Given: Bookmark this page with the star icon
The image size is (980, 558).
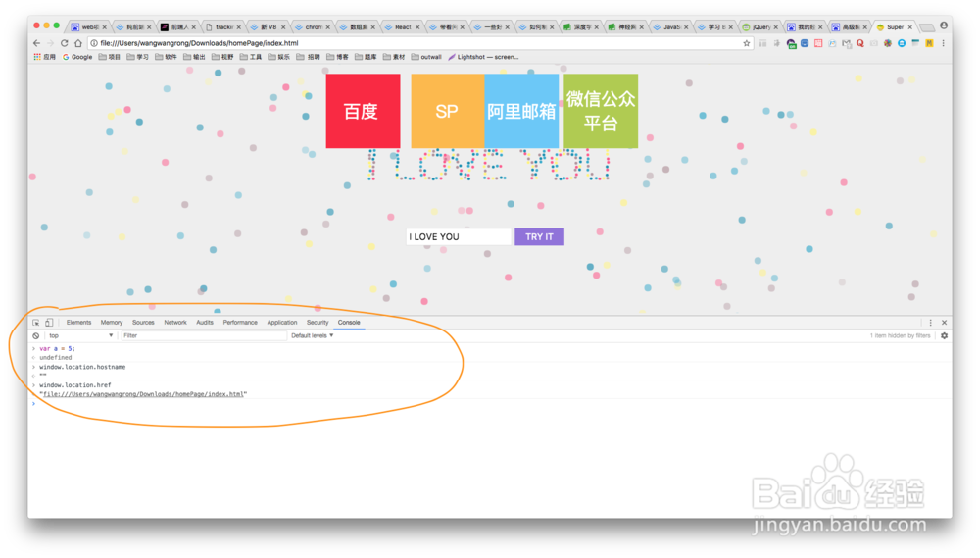Looking at the screenshot, I should [746, 43].
